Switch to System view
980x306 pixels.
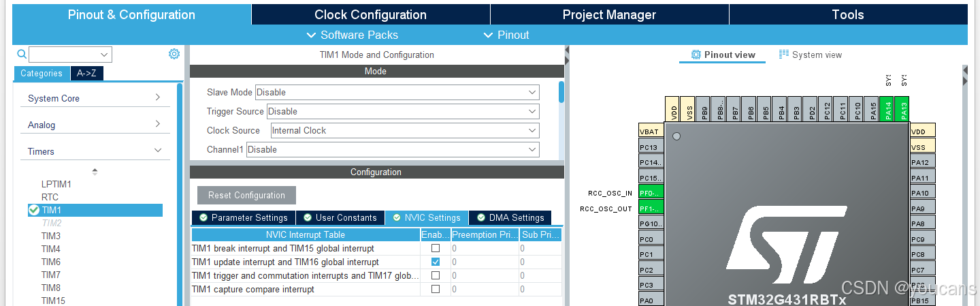click(x=811, y=55)
